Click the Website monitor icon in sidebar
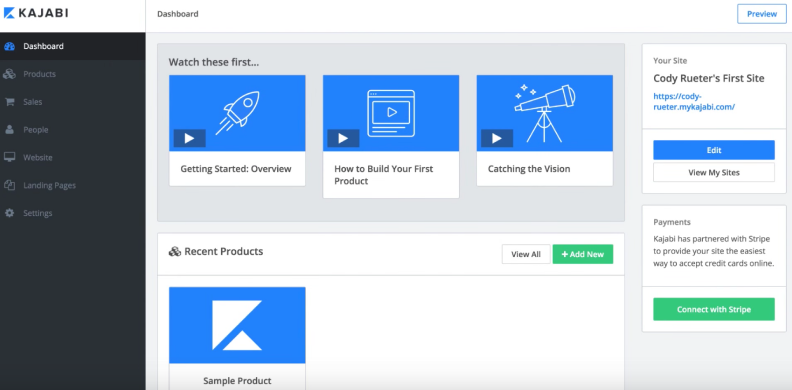792x390 pixels. point(9,158)
